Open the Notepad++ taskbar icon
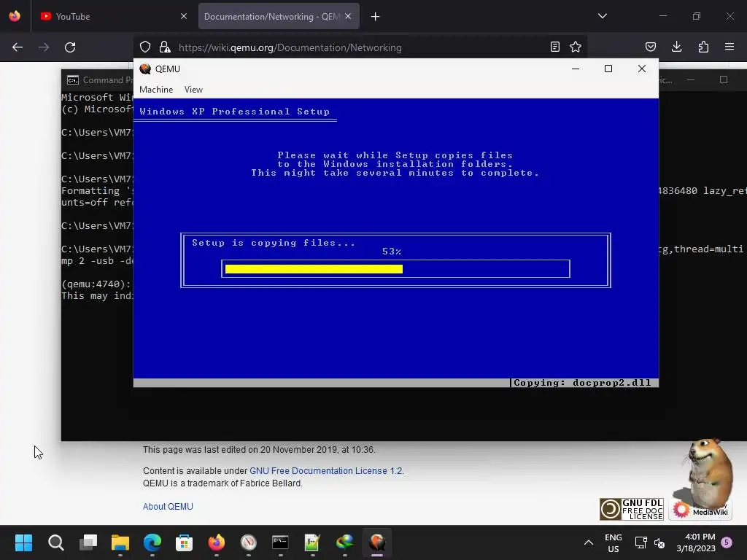Viewport: 747px width, 560px height. (x=312, y=542)
